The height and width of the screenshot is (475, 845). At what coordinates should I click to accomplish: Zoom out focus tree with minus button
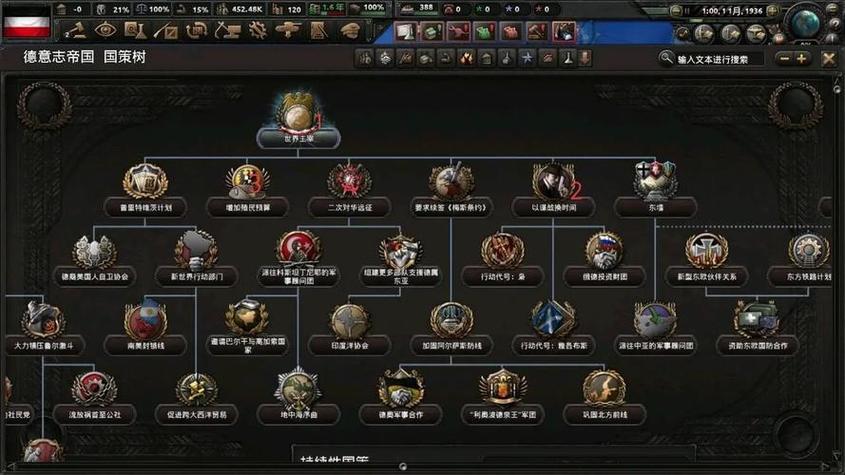(782, 59)
